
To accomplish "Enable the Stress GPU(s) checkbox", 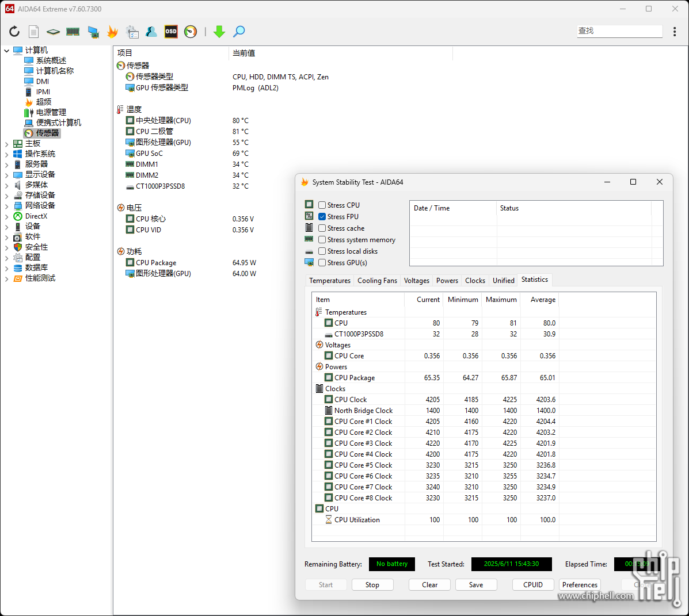I will 322,262.
